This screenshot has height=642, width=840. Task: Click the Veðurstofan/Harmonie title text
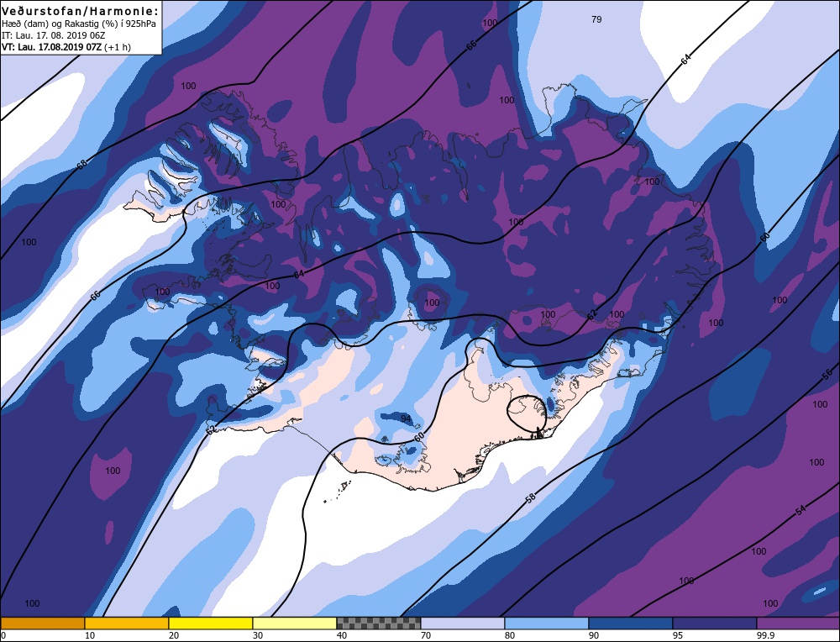click(81, 11)
